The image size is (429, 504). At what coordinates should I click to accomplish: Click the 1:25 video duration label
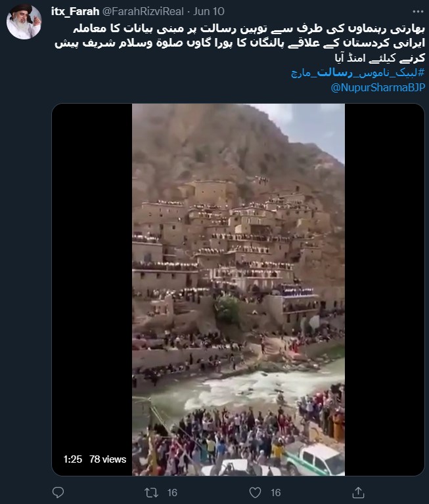click(73, 459)
